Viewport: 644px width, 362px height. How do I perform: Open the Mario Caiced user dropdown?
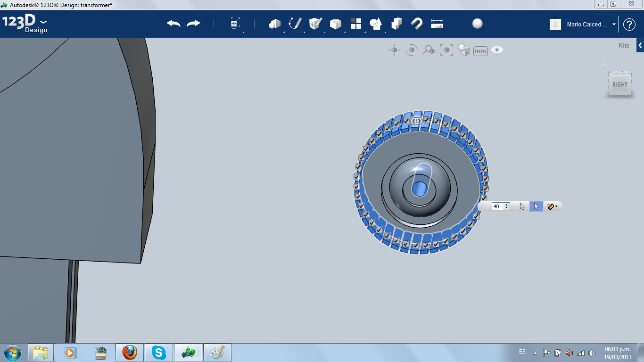(614, 25)
